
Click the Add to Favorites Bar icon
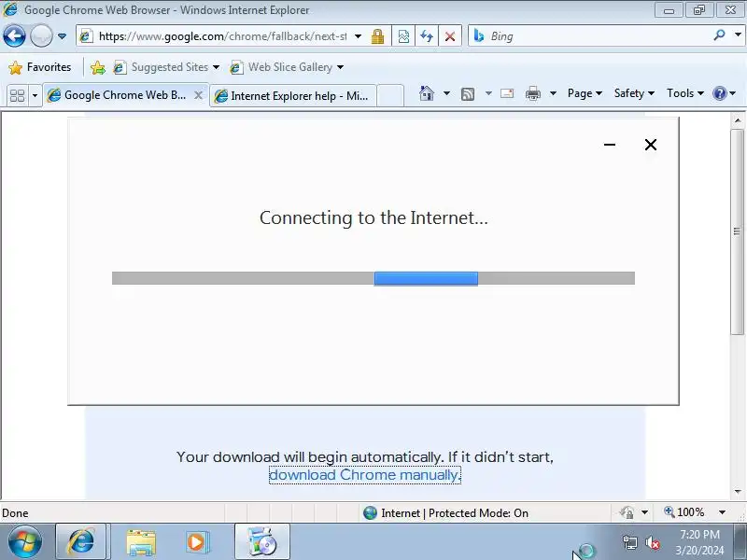pos(98,67)
